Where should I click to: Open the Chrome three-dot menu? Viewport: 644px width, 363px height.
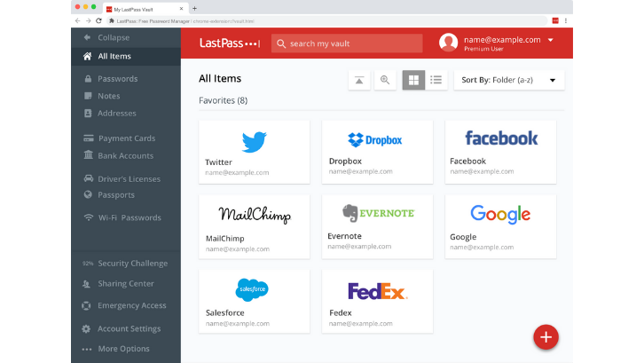click(566, 21)
